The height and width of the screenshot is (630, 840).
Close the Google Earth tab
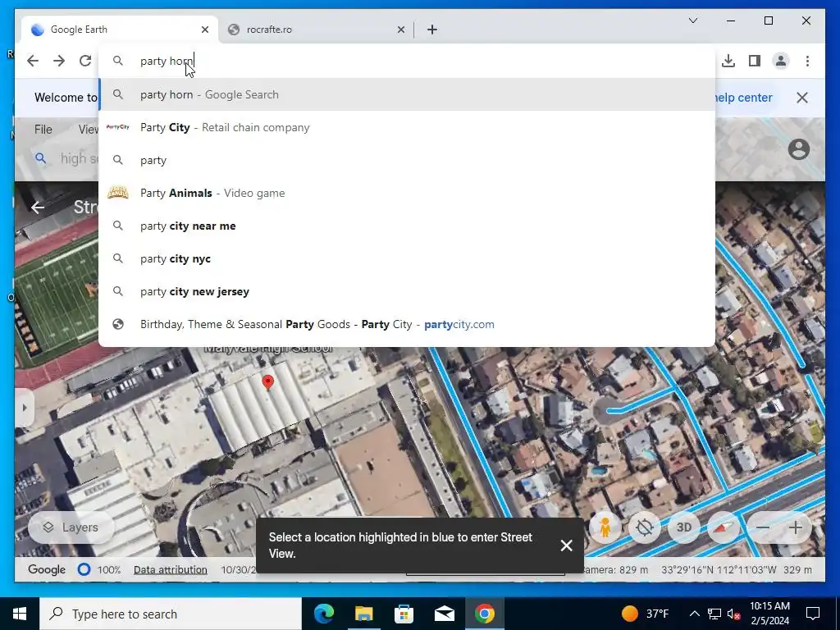[204, 30]
